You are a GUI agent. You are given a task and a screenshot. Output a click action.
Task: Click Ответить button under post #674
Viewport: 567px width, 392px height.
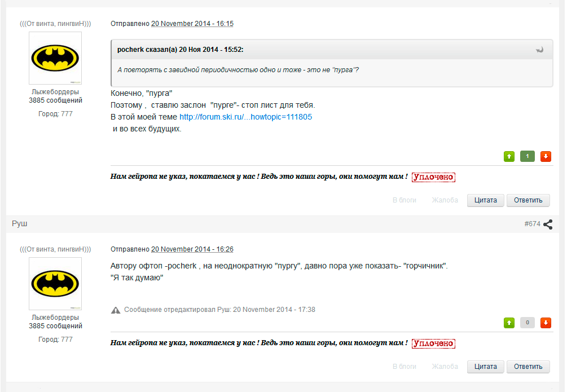point(528,367)
